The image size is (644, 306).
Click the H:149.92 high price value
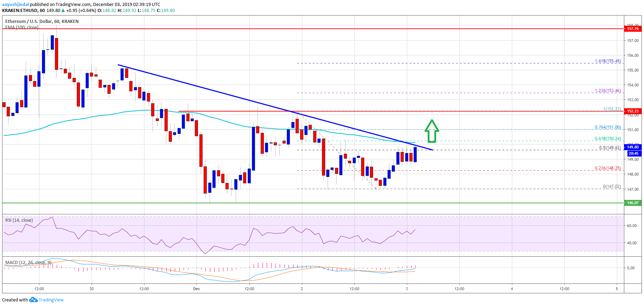pos(127,11)
